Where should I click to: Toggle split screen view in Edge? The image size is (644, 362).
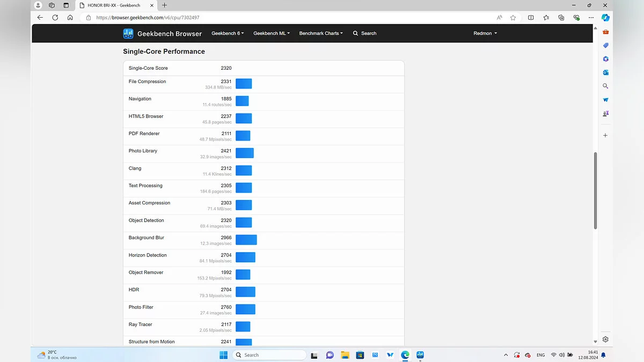(531, 17)
